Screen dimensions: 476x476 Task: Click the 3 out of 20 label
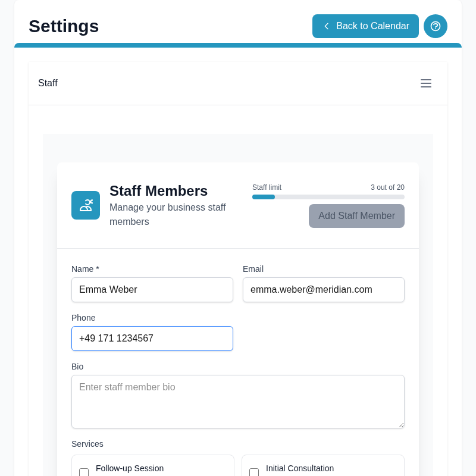point(387,187)
